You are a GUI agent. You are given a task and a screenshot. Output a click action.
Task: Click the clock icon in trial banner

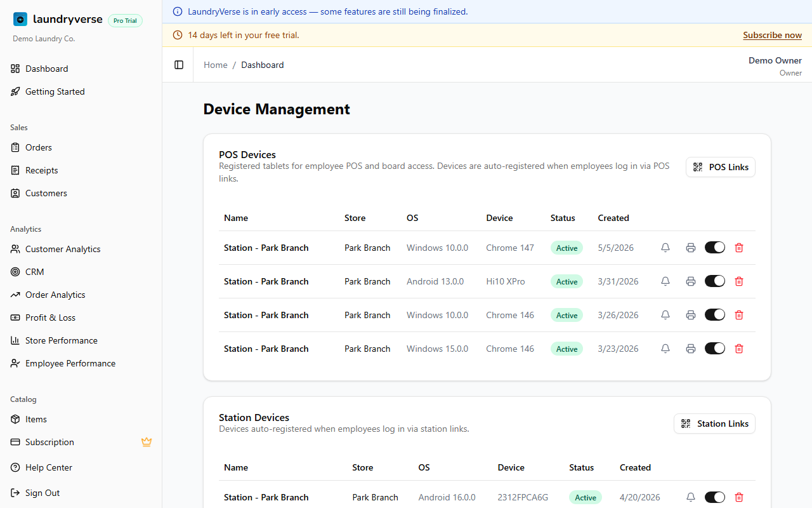click(x=178, y=35)
